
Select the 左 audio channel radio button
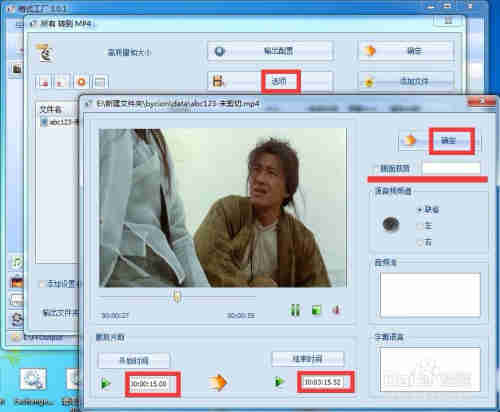pyautogui.click(x=419, y=226)
